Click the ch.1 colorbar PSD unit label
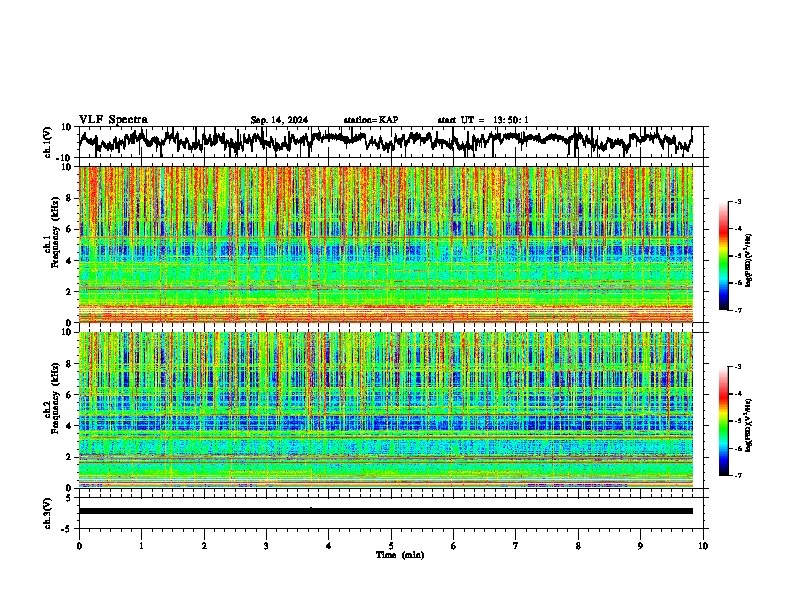 pos(748,261)
